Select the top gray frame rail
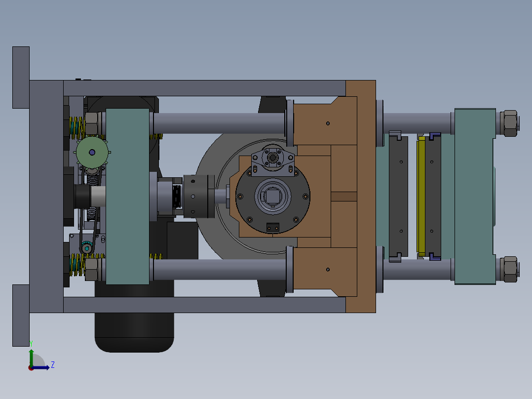Screen dimensions: 532x399 (x=205, y=88)
